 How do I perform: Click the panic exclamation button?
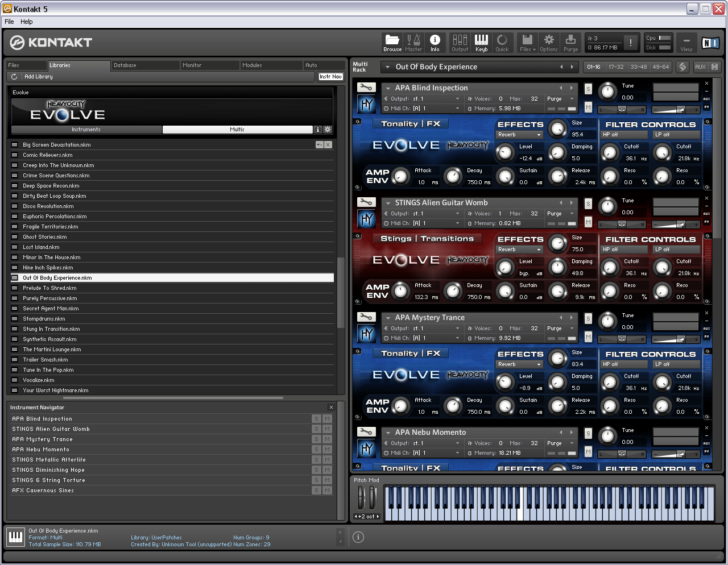tap(630, 43)
